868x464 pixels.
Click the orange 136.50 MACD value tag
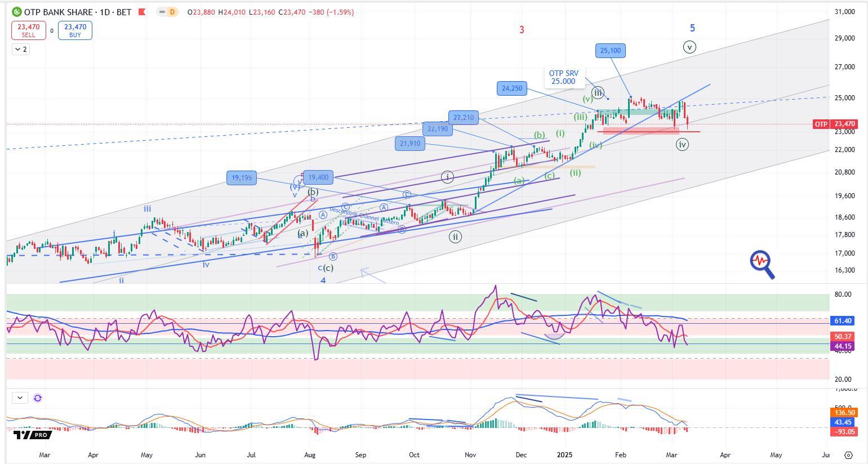click(x=844, y=413)
